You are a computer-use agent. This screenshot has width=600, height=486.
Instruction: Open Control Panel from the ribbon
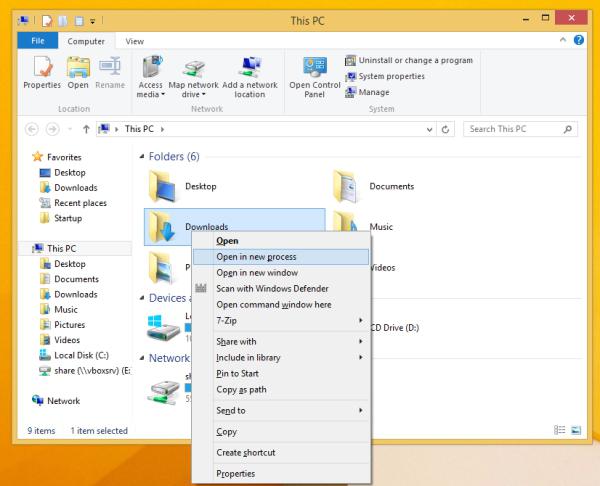[x=313, y=73]
